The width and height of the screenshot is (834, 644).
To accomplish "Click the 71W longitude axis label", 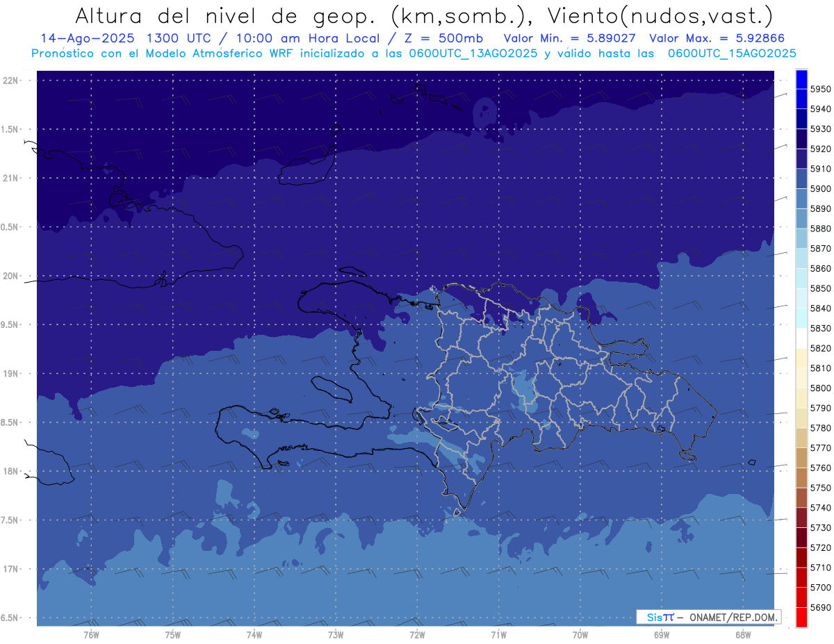I will click(498, 635).
